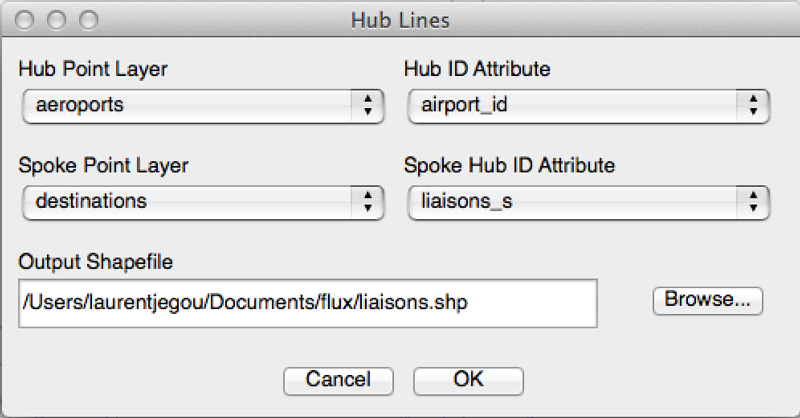Click the up-down arrows on airport_id selector
The height and width of the screenshot is (418, 800).
[752, 105]
